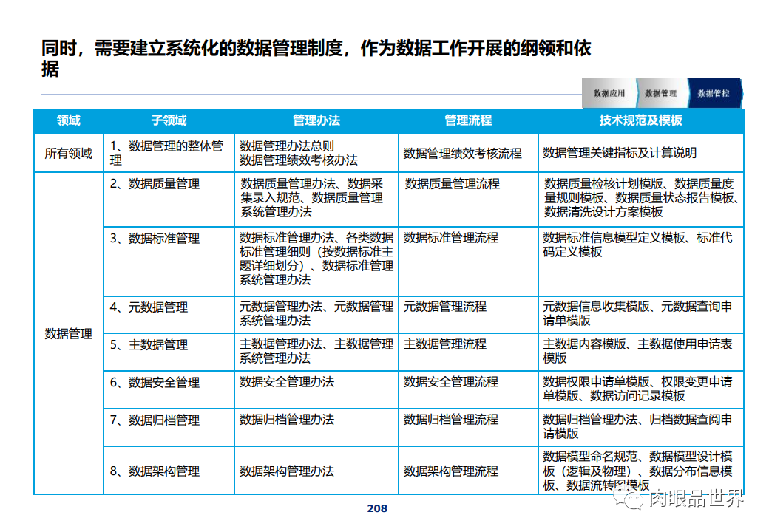
Task: Select the merged 数据管理 domain cell on the left
Action: (x=69, y=333)
